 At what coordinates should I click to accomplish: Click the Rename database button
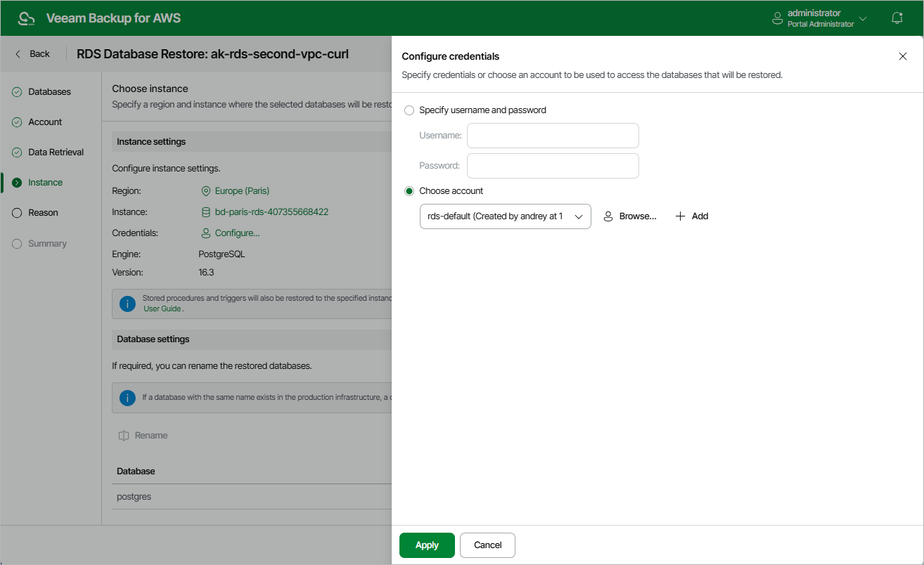[x=143, y=436]
